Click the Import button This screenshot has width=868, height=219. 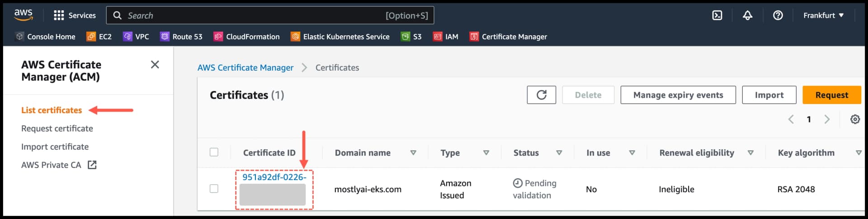(x=769, y=95)
